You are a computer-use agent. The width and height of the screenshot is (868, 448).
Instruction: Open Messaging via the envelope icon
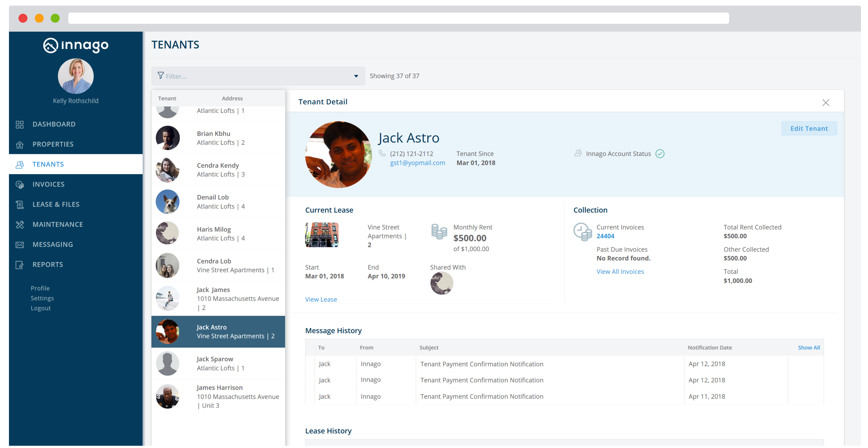pos(20,244)
